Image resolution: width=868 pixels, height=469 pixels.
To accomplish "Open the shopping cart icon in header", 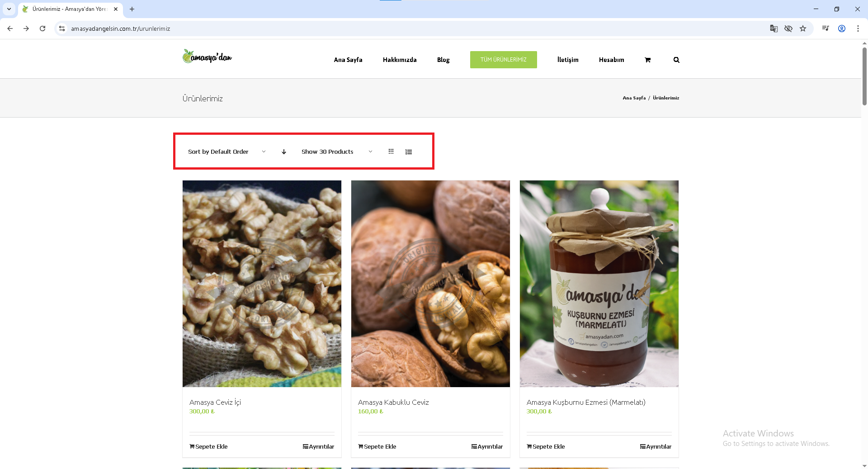I will [x=647, y=60].
